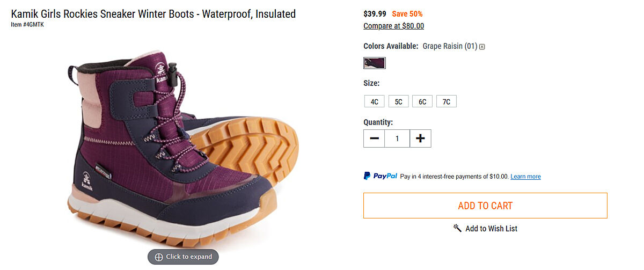644x270 pixels.
Task: Click the PayPal logo
Action: point(380,176)
